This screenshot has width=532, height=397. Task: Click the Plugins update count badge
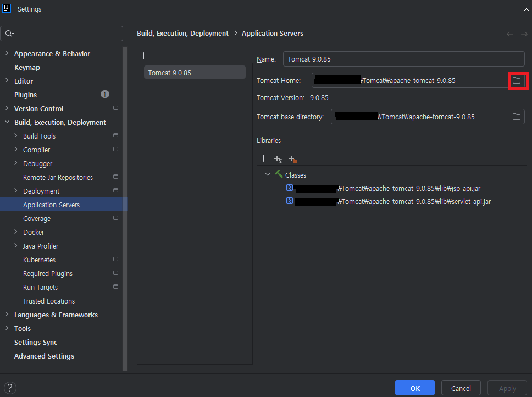pos(105,95)
